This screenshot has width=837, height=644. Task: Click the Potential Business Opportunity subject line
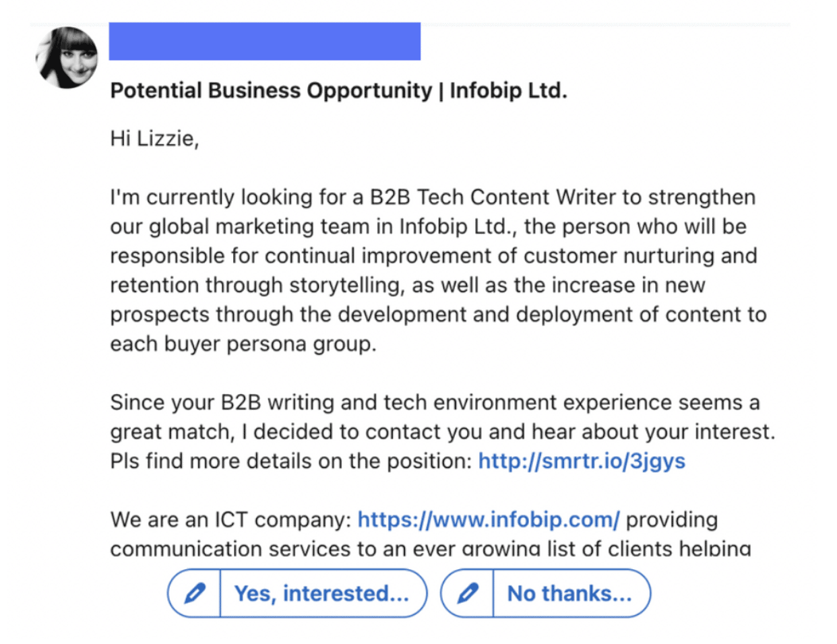[271, 90]
